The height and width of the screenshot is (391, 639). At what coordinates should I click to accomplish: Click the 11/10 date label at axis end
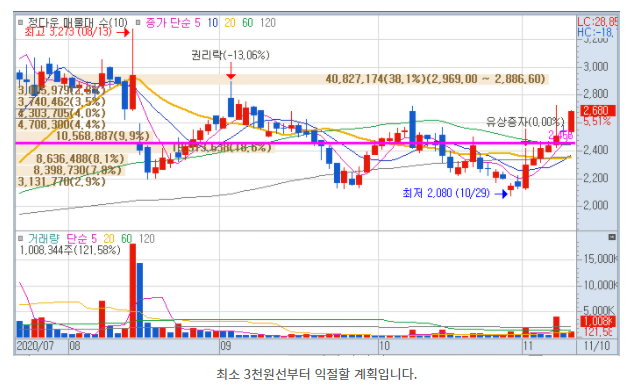(x=597, y=347)
